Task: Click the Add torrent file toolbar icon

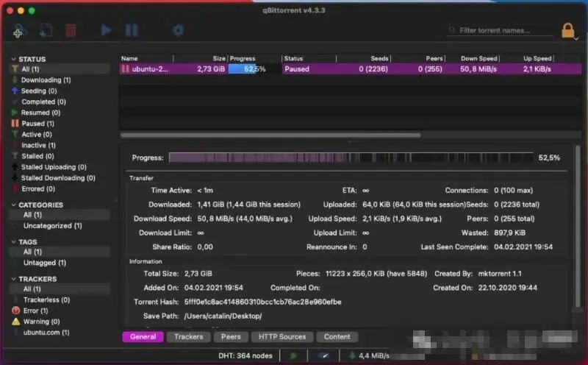Action: [46, 31]
